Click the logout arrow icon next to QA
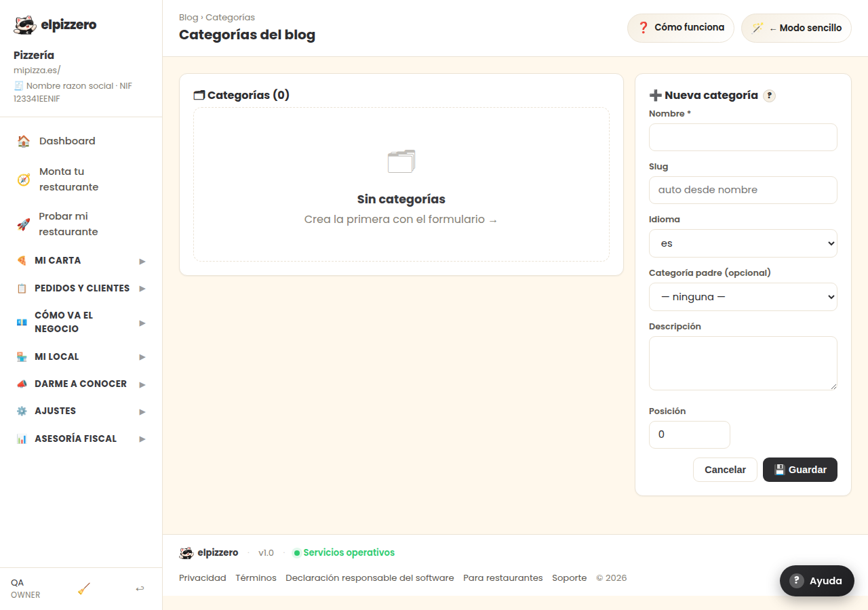 (140, 588)
